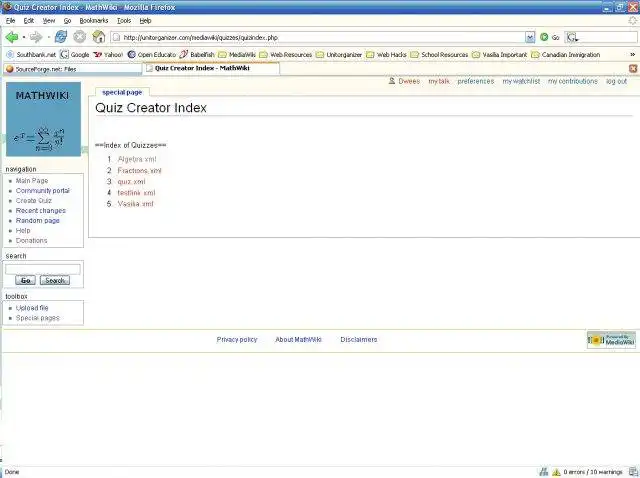Open Special pages in toolbox

point(38,318)
